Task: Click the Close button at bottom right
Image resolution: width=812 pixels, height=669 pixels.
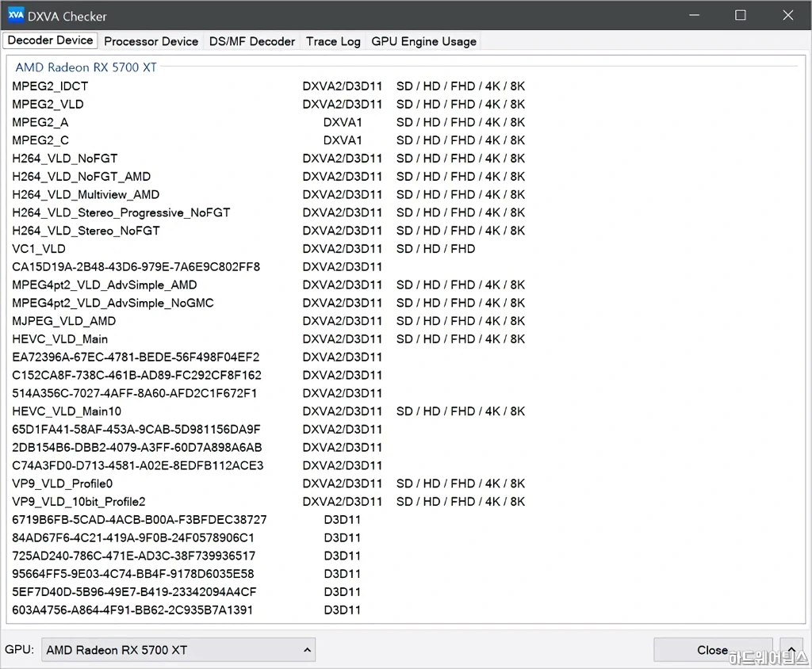Action: coord(713,650)
